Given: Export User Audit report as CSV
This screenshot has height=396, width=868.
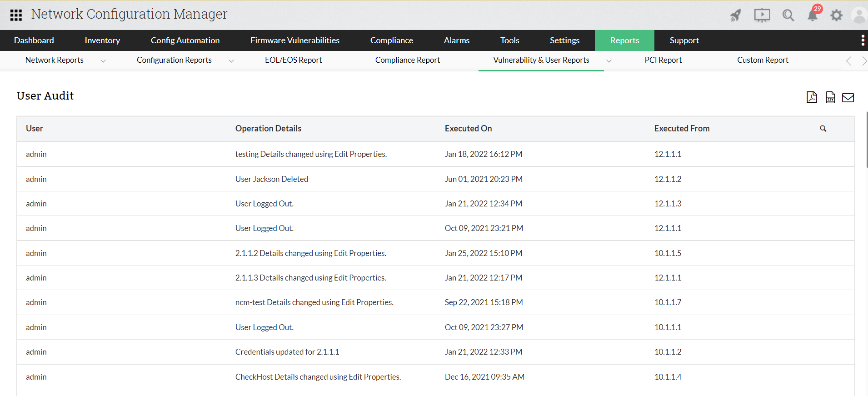Looking at the screenshot, I should (x=830, y=97).
